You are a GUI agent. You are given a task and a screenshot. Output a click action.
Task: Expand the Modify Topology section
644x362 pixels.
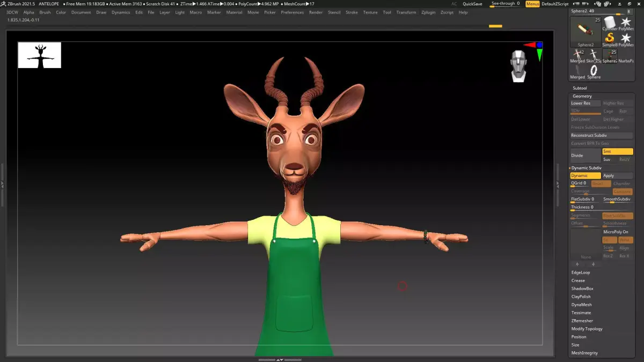pyautogui.click(x=587, y=329)
